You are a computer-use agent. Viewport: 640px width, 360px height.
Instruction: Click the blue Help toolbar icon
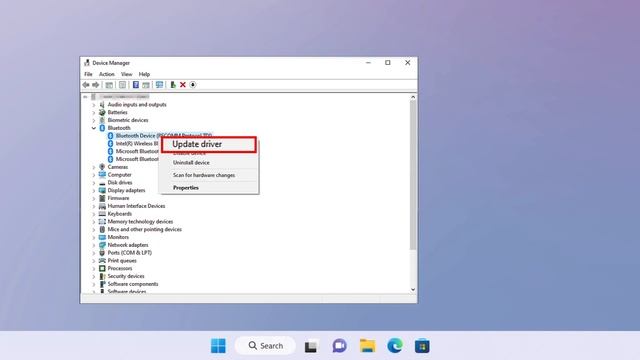136,84
